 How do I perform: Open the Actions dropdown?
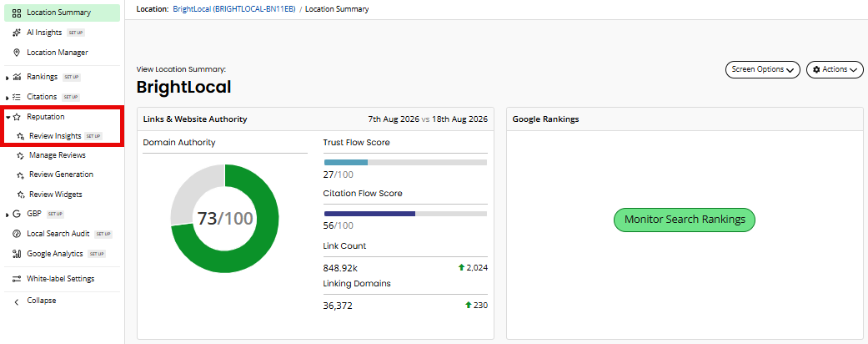point(835,70)
